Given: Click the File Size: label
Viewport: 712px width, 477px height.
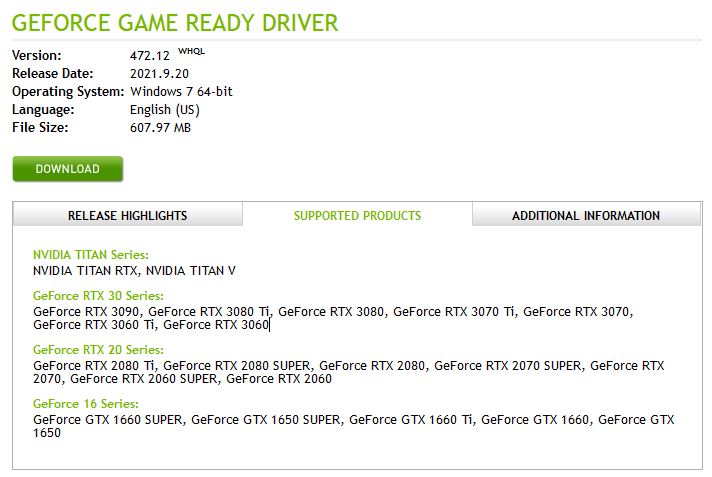Looking at the screenshot, I should (40, 128).
